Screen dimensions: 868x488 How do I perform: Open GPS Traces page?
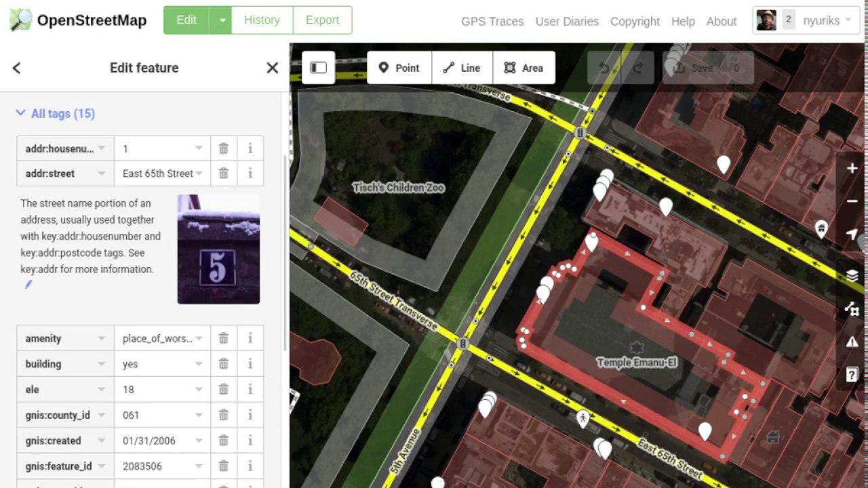pyautogui.click(x=492, y=22)
